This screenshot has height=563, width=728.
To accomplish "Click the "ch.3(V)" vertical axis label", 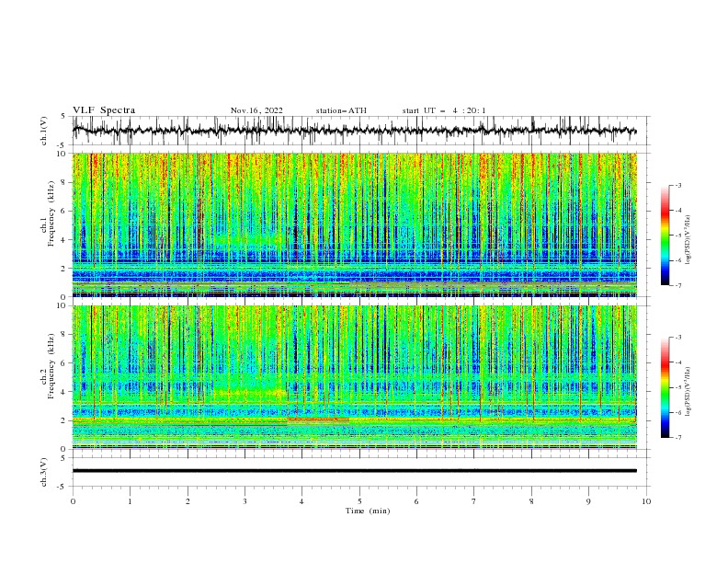I will click(x=44, y=472).
